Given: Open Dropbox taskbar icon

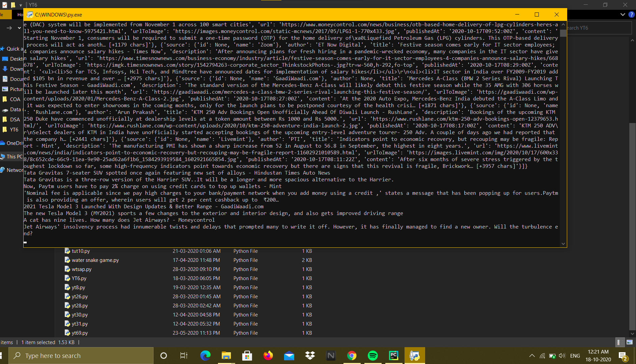Looking at the screenshot, I should pyautogui.click(x=310, y=356).
